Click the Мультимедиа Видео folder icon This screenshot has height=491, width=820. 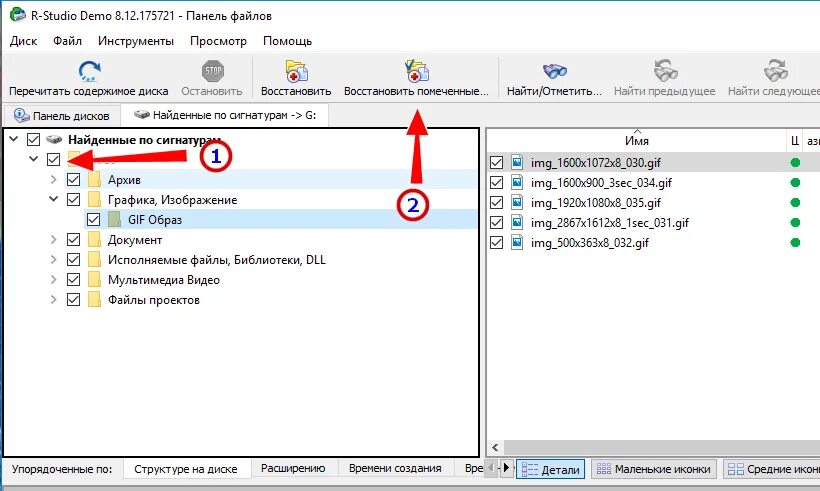click(x=94, y=280)
